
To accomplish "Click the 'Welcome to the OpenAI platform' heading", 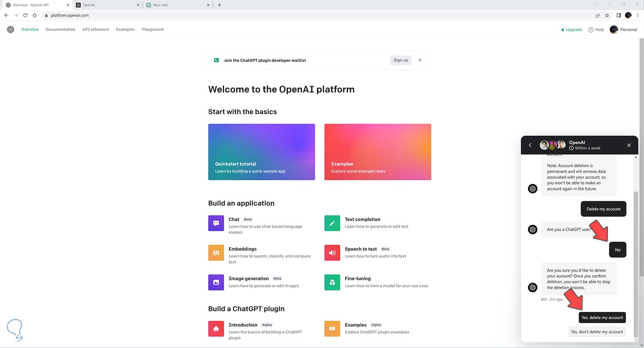I will pos(281,89).
